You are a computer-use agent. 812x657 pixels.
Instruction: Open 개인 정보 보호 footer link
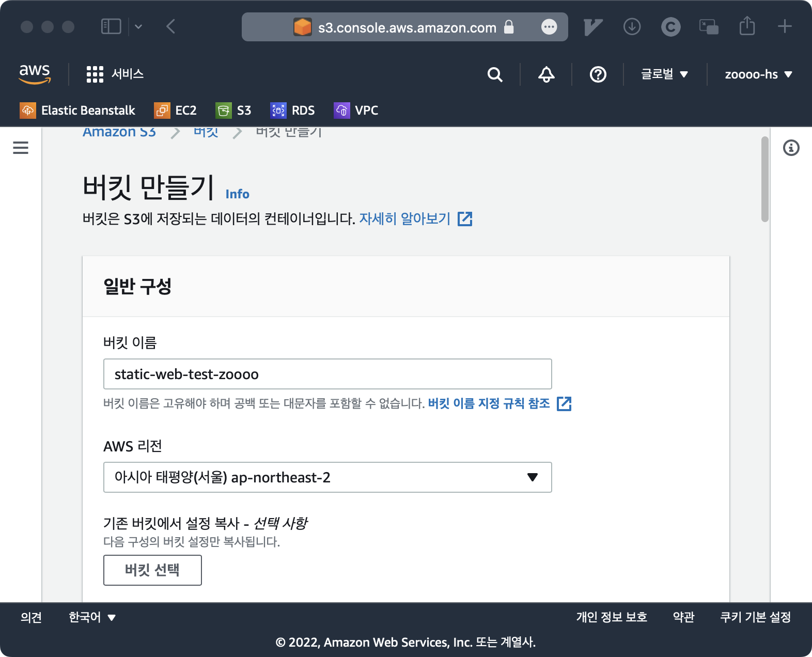click(612, 617)
